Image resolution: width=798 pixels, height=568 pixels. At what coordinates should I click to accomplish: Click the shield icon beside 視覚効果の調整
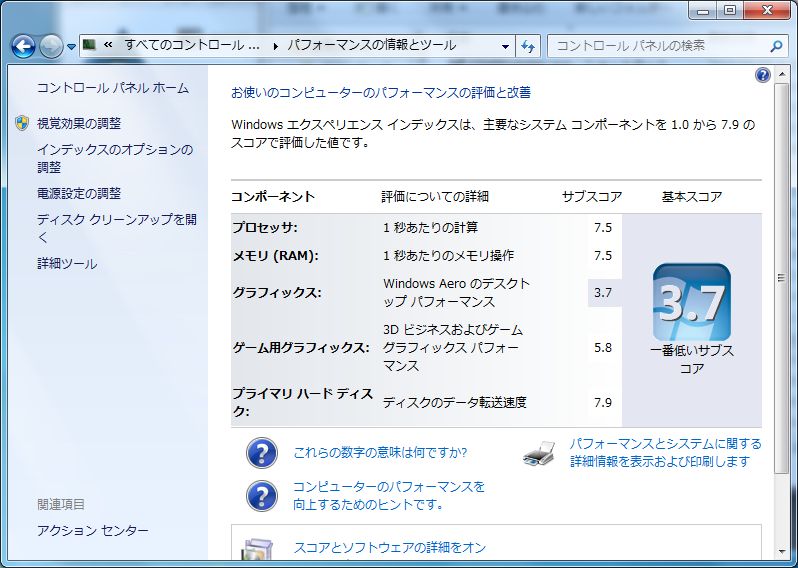(22, 123)
